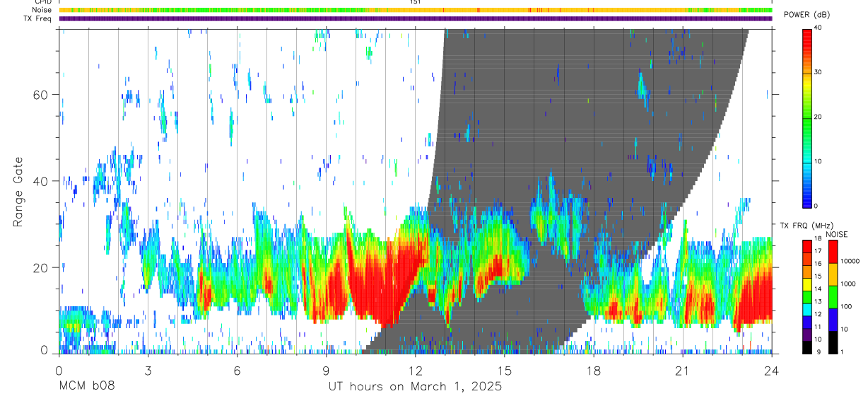Click the TX FRQ (MHz) color scale bar
Viewport: 868px width, 401px height.
[x=807, y=296]
